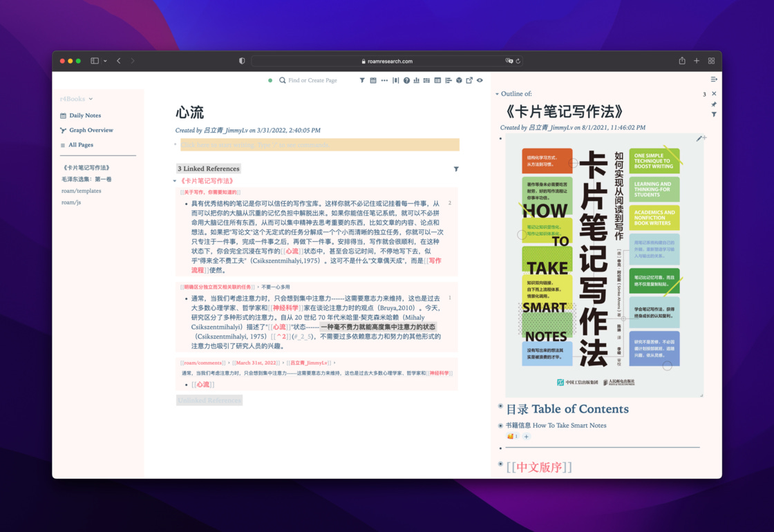The height and width of the screenshot is (532, 774).
Task: Open shortcut 《卡片笔记写作法》 in left sidebar
Action: click(86, 168)
